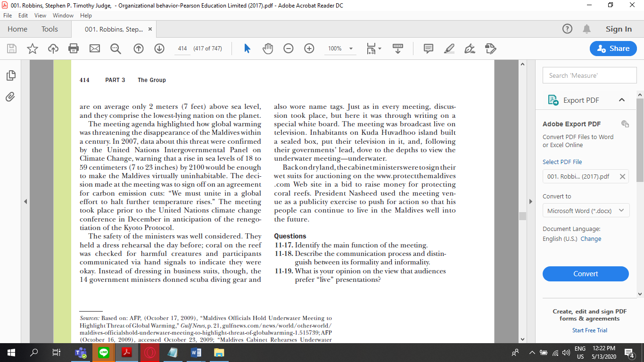This screenshot has width=644, height=362.
Task: Zoom in with plus icon
Action: click(x=309, y=49)
